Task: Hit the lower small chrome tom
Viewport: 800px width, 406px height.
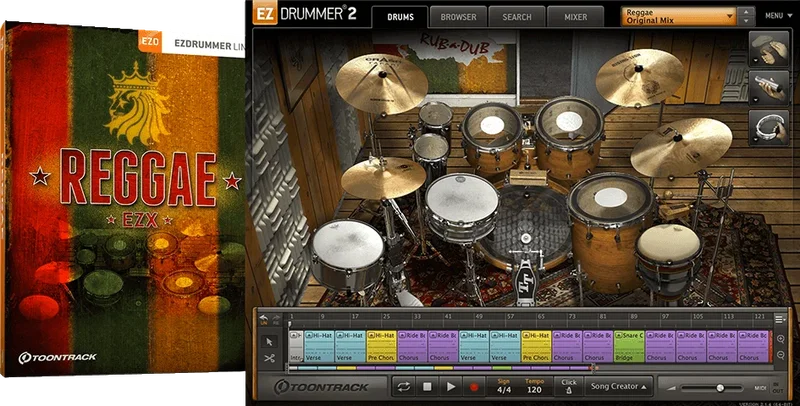Action: coord(431,155)
